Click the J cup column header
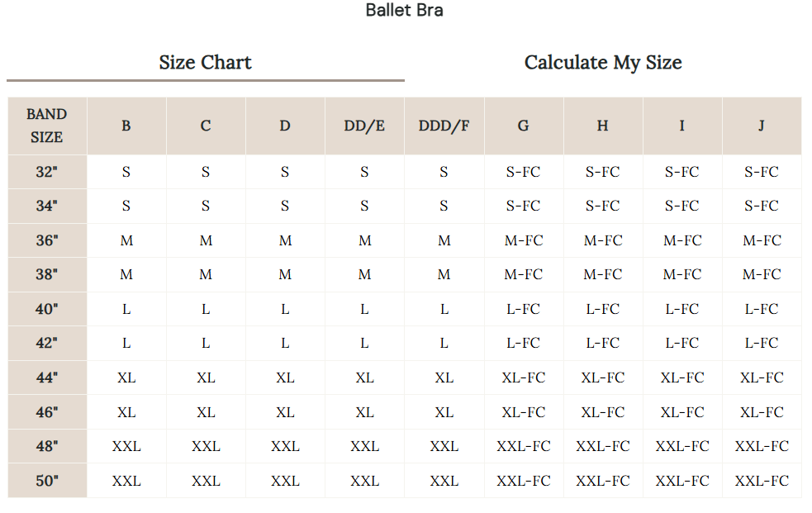Image resolution: width=812 pixels, height=513 pixels. coord(761,126)
